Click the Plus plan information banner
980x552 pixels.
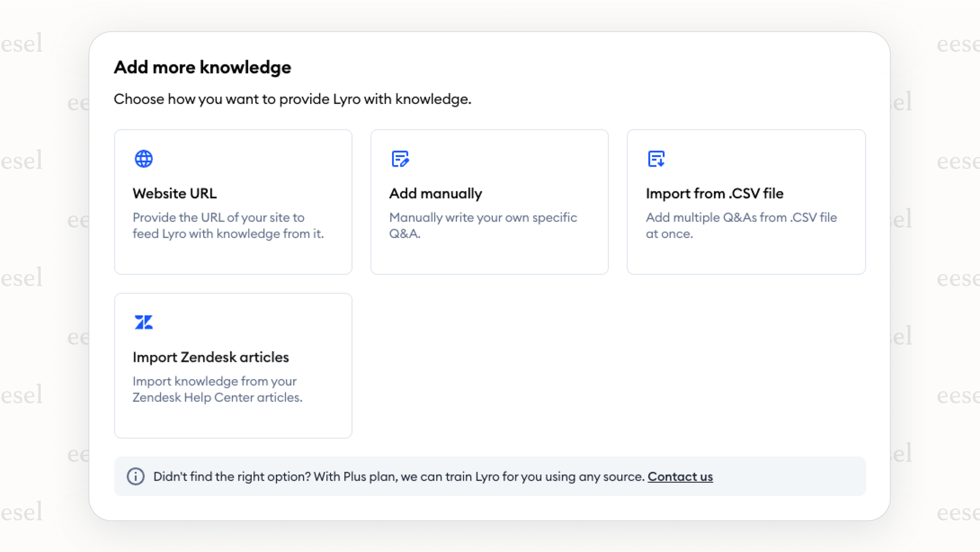tap(489, 477)
